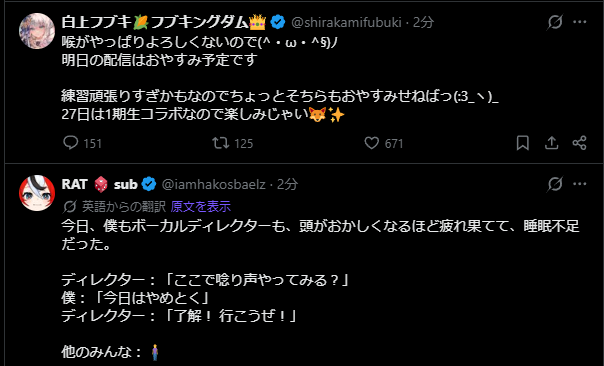
Task: Reply to Shirakami Fubuki's tweet
Action: click(x=70, y=143)
